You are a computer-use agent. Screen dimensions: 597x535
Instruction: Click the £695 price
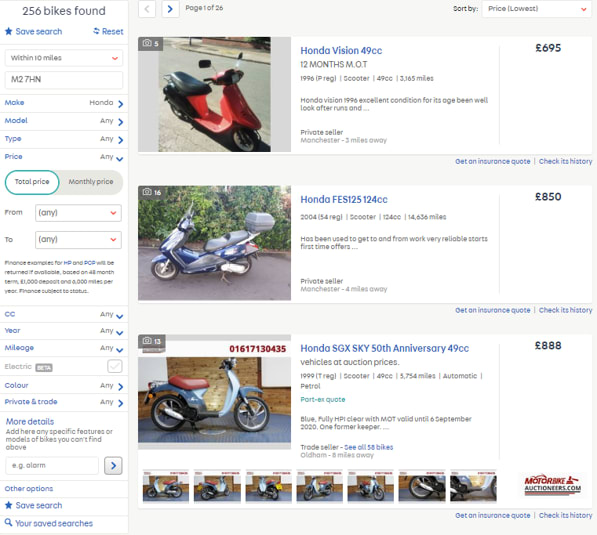(548, 48)
